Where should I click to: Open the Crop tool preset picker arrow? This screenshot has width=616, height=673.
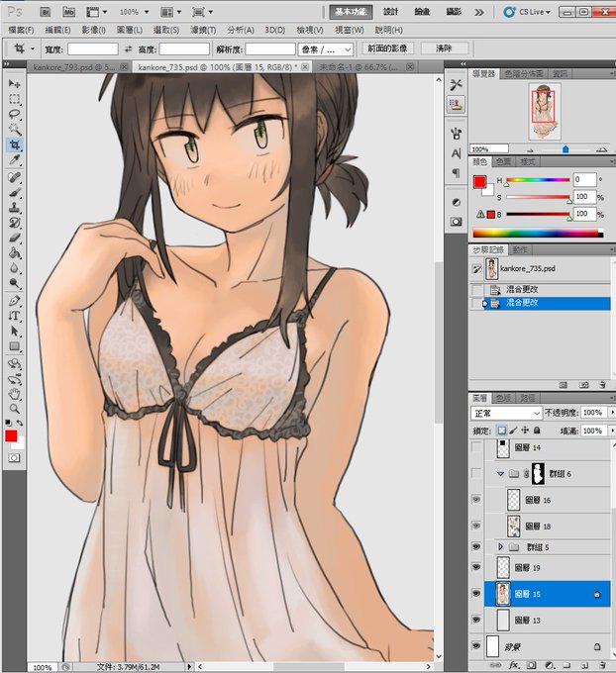pos(33,48)
